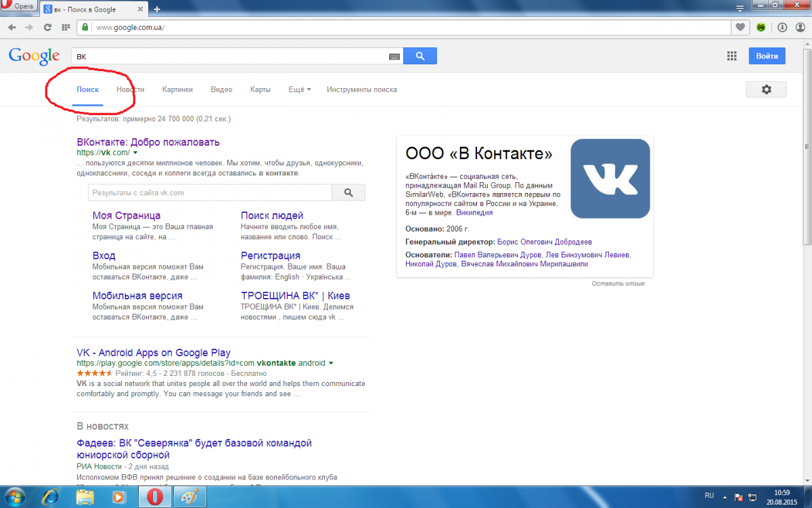The image size is (812, 508).
Task: Switch to the 'Картинки' tab
Action: [177, 89]
